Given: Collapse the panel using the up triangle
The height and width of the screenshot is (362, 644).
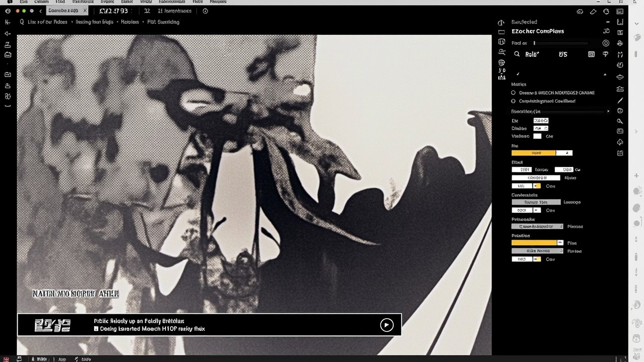Looking at the screenshot, I should tap(605, 74).
